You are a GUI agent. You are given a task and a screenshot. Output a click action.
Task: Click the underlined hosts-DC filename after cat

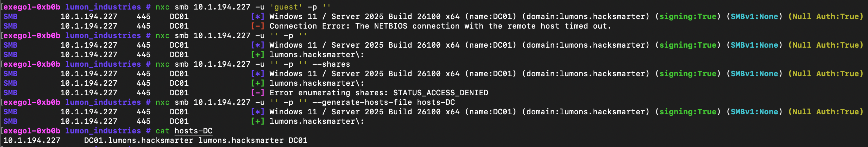(x=193, y=131)
